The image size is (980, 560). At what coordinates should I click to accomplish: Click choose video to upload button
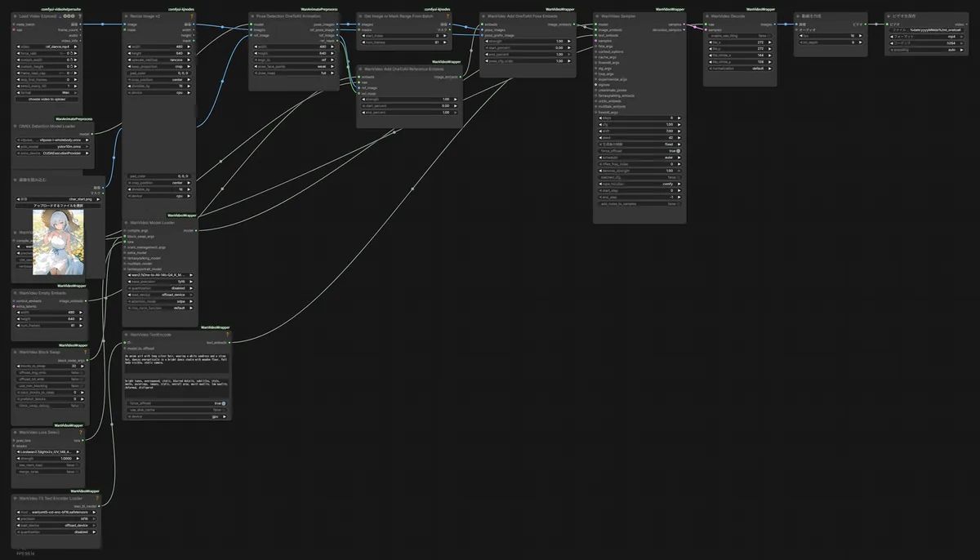click(x=48, y=99)
